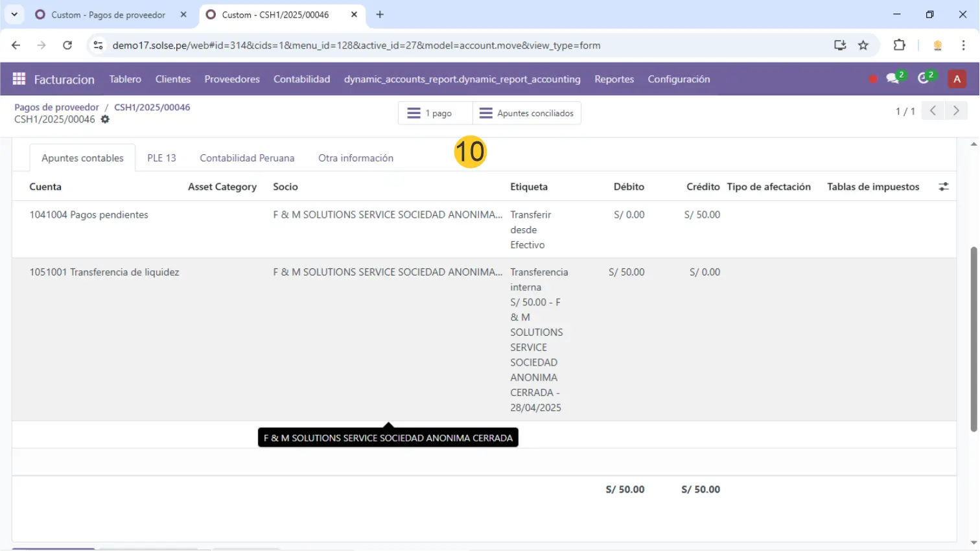Open the Proveedores menu
This screenshot has width=980, height=551.
click(x=232, y=79)
